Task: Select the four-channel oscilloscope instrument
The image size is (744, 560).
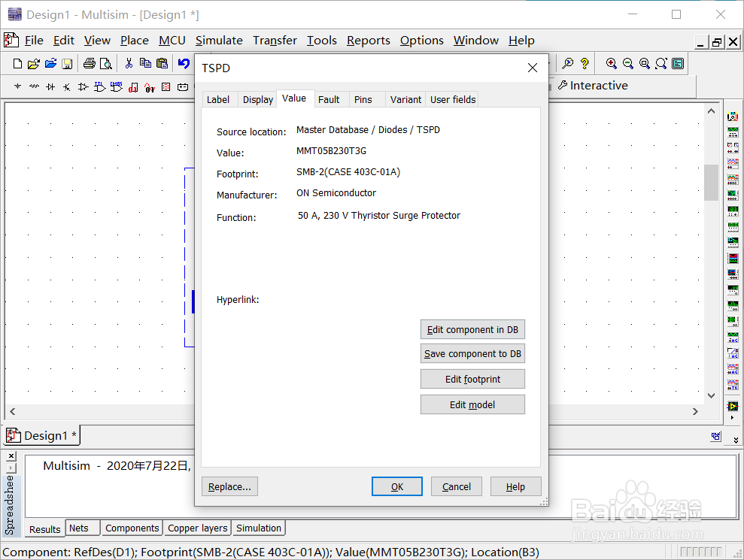Action: pos(733,179)
